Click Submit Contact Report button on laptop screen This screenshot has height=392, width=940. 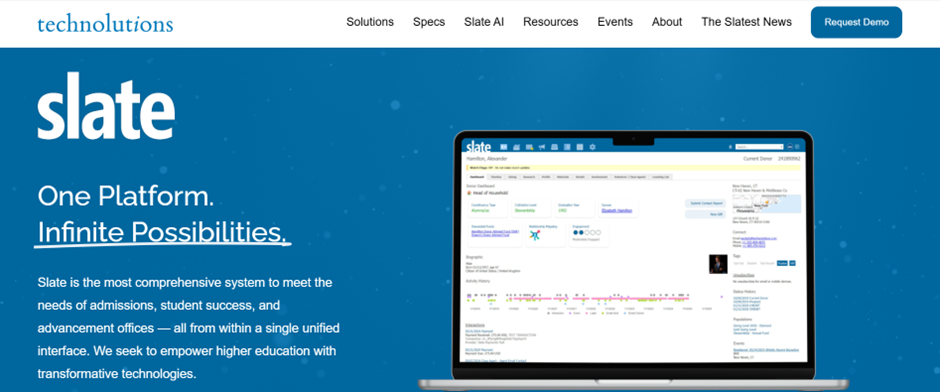pyautogui.click(x=706, y=203)
